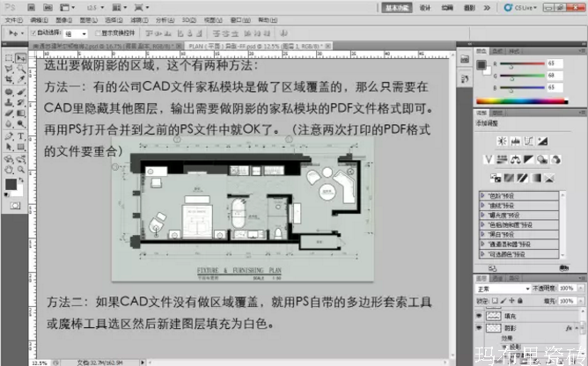Add an Exposure adjustment
588x366 pixels.
[x=542, y=141]
